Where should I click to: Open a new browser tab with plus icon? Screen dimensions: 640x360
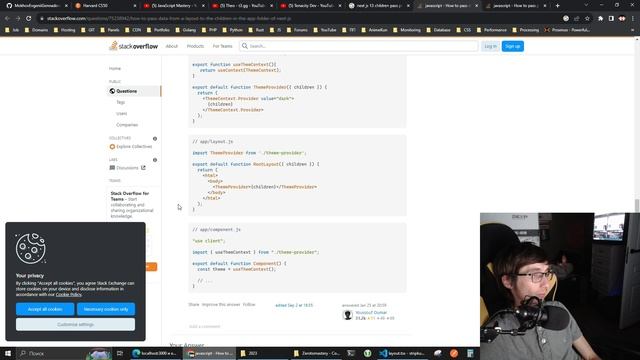[x=558, y=6]
